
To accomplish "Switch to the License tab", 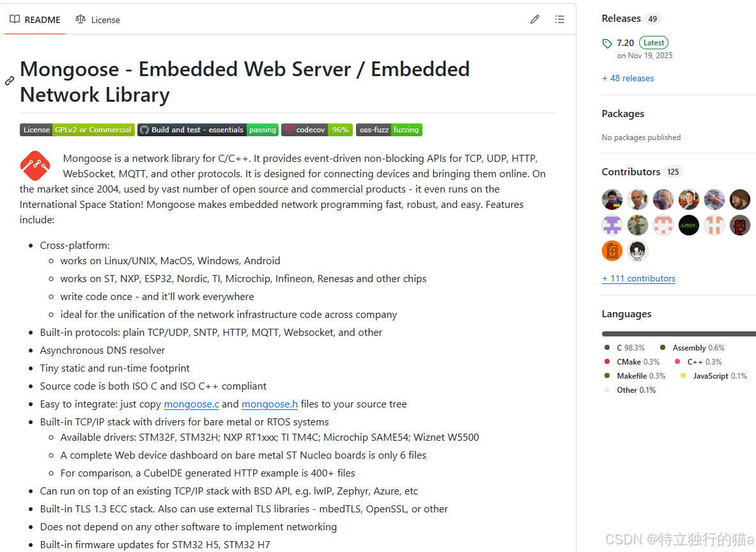I will tap(97, 20).
